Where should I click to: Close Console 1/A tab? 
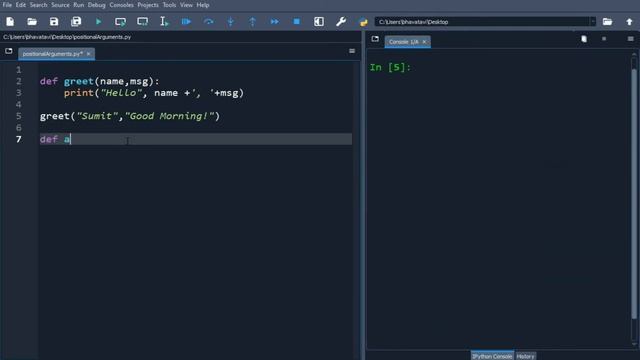pos(424,42)
